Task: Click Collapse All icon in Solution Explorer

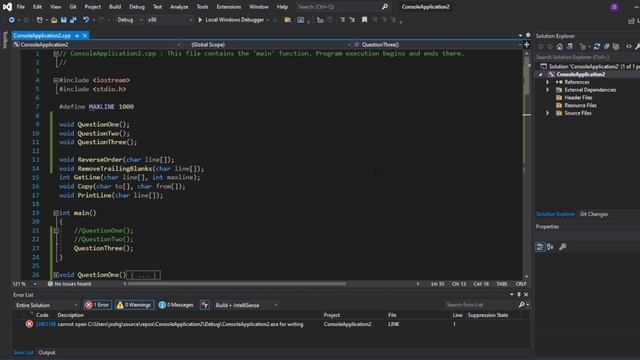Action: pos(607,47)
